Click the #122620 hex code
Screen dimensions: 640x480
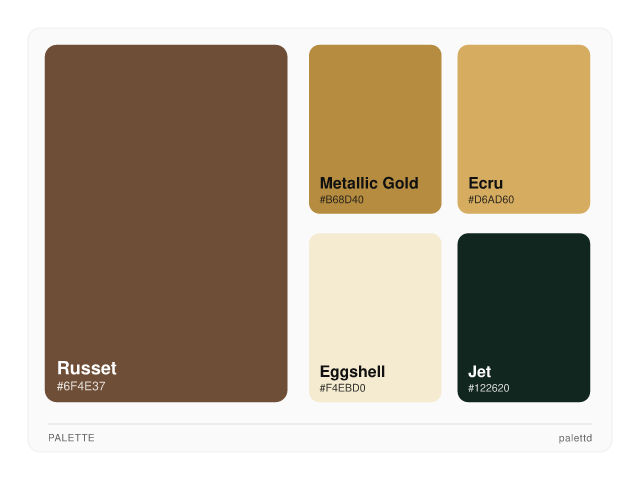[x=489, y=388]
